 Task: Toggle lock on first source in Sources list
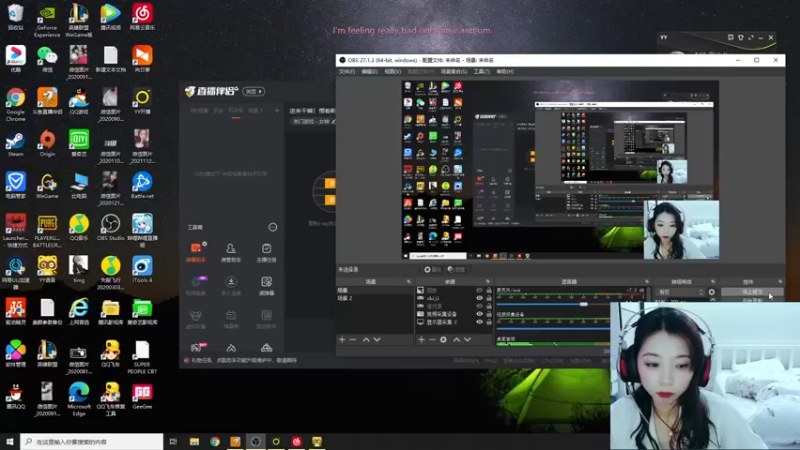489,290
